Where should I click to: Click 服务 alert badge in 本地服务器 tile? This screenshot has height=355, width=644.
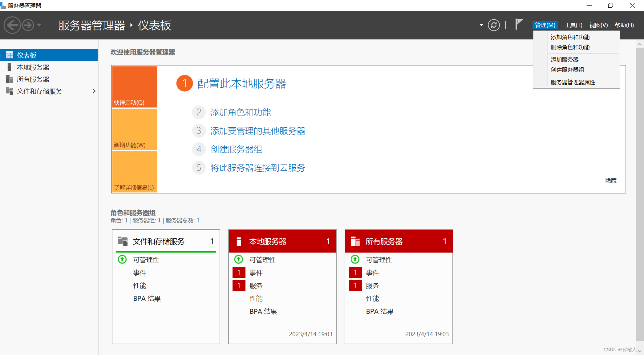click(x=239, y=285)
